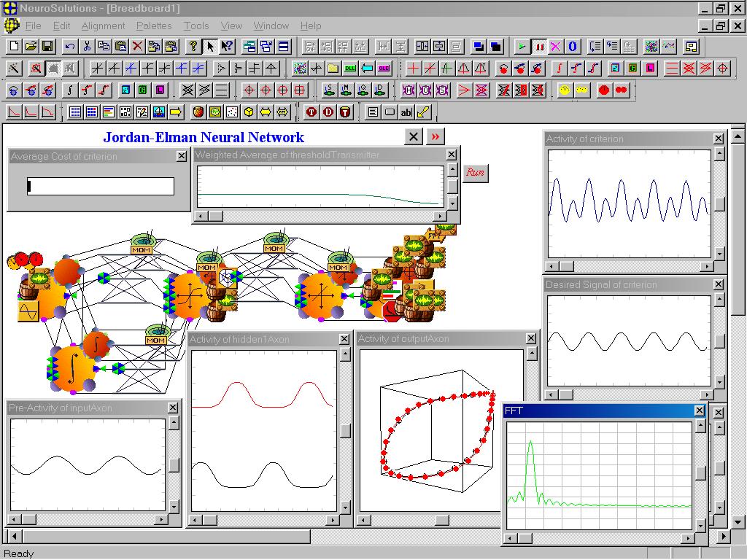Click the X button beside the network title
Image resolution: width=747 pixels, height=560 pixels.
point(414,137)
